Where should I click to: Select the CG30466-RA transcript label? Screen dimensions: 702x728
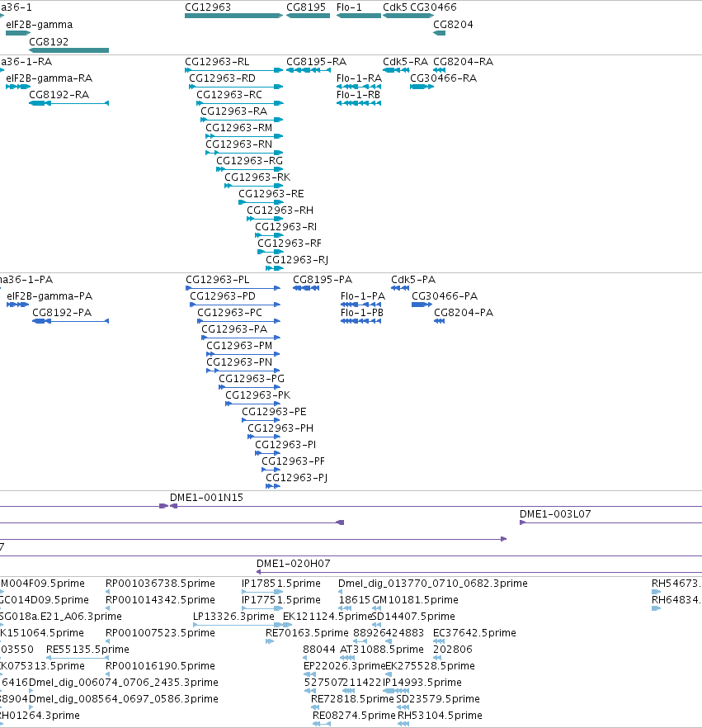point(443,78)
